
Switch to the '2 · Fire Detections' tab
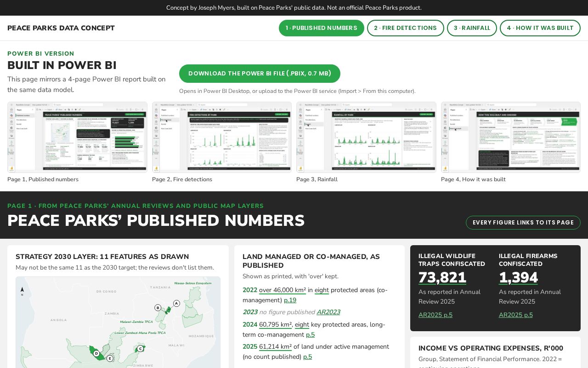click(406, 28)
